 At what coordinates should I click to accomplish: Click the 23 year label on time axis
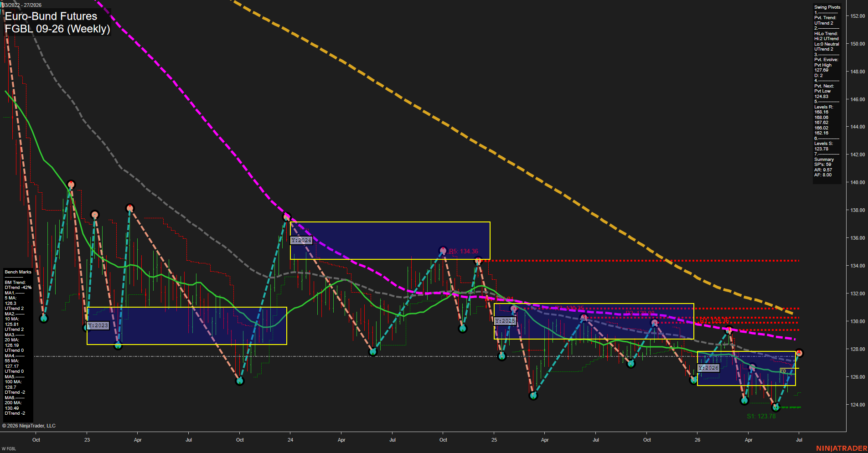point(87,440)
